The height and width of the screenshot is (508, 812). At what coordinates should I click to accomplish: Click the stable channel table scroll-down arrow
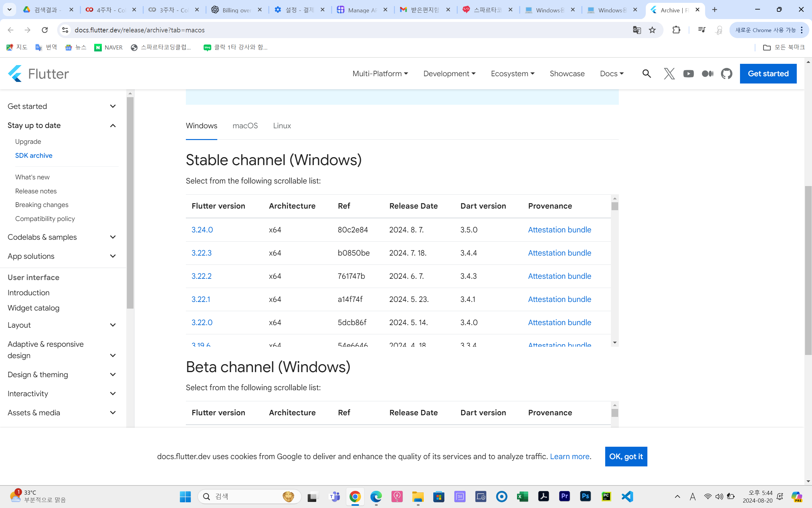[614, 342]
